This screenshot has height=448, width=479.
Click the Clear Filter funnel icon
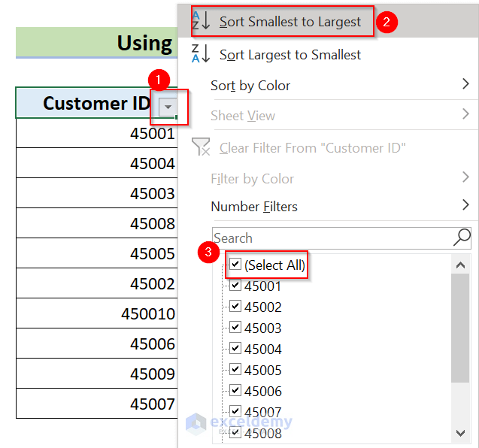pos(201,147)
